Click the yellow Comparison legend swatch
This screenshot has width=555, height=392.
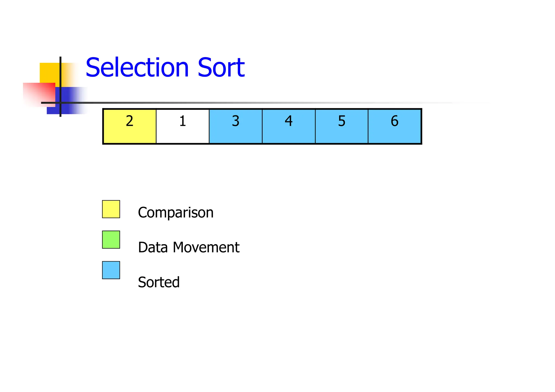pyautogui.click(x=111, y=209)
